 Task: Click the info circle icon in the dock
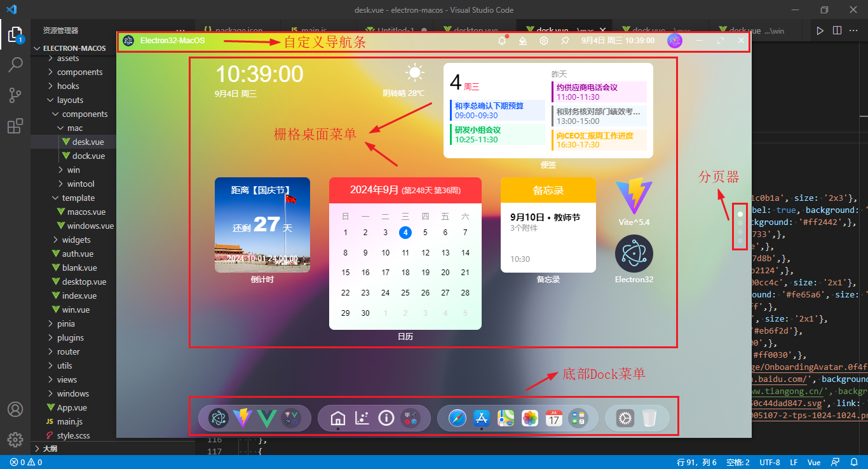pyautogui.click(x=386, y=418)
